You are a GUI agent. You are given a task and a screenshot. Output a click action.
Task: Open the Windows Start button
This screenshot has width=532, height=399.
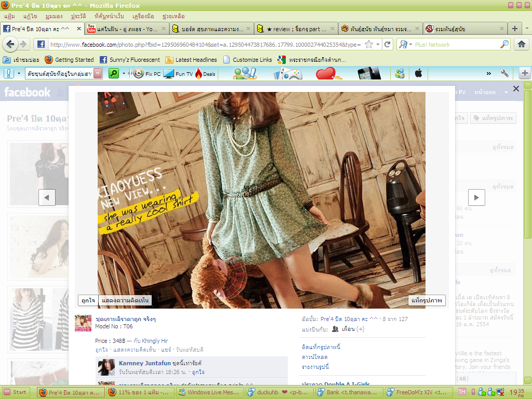tap(15, 392)
